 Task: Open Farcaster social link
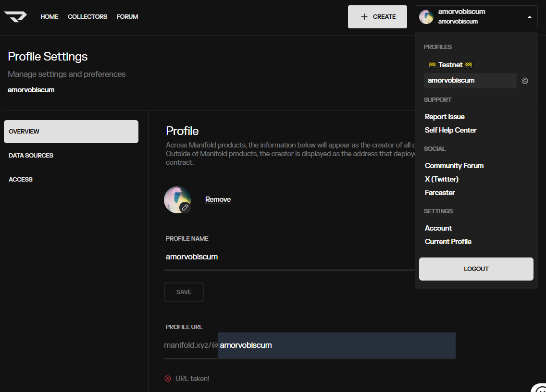(x=439, y=193)
